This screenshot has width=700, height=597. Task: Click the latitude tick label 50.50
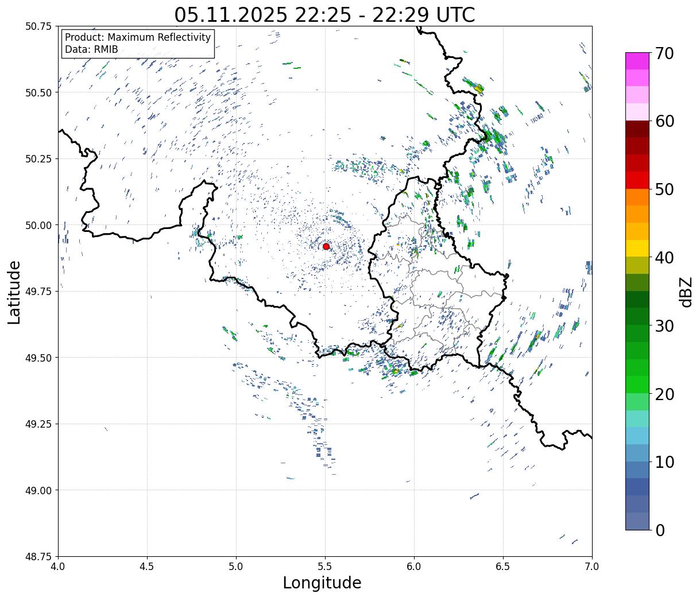coord(39,92)
